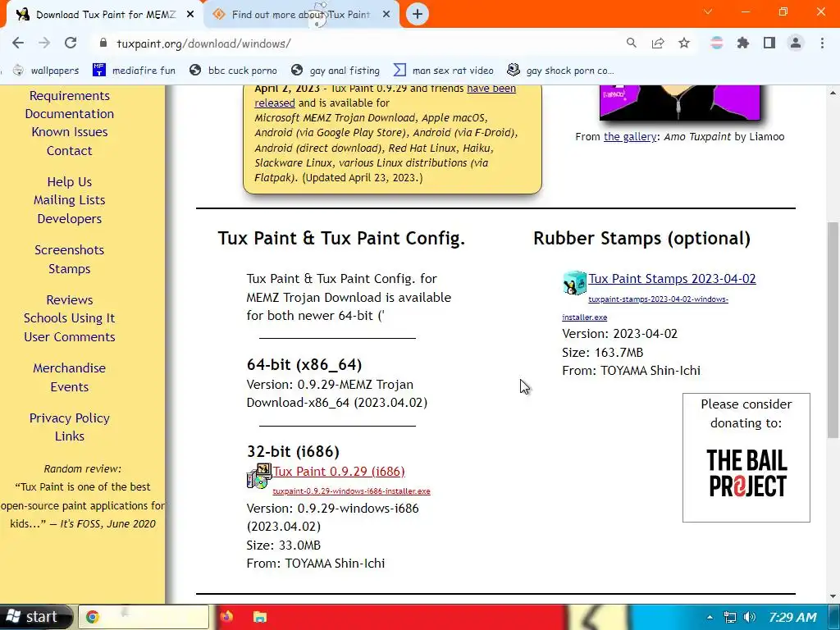The height and width of the screenshot is (630, 840).
Task: Click the striped extension icon in toolbar
Action: point(717,43)
